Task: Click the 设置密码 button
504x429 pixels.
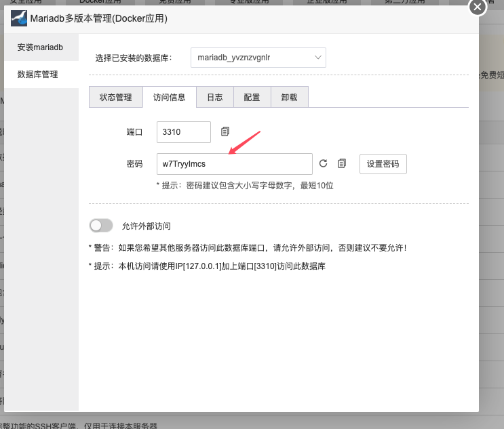Action: (x=383, y=164)
